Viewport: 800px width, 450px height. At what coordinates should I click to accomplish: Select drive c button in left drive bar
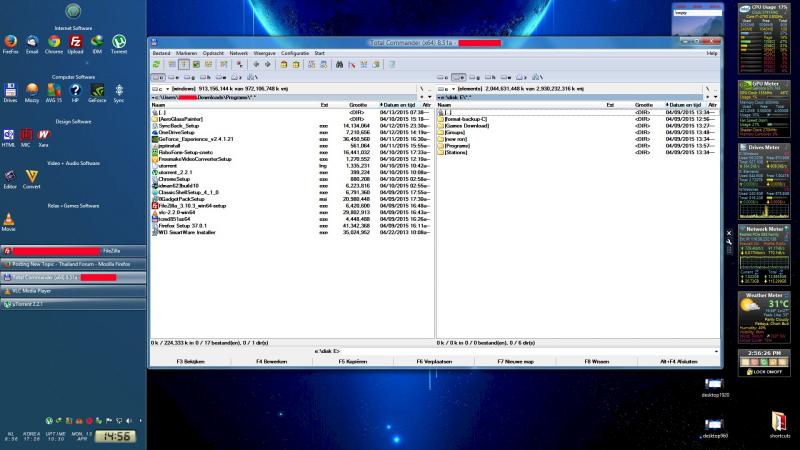(159, 78)
